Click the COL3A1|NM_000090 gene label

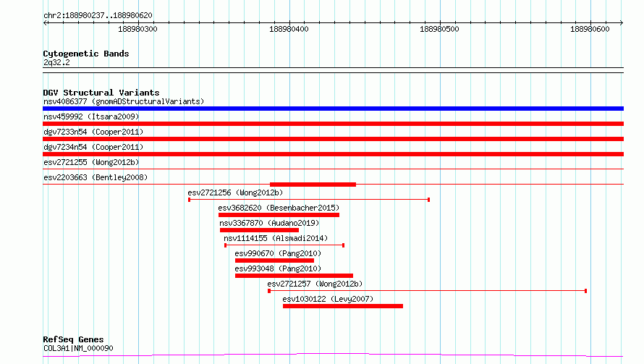tap(78, 348)
